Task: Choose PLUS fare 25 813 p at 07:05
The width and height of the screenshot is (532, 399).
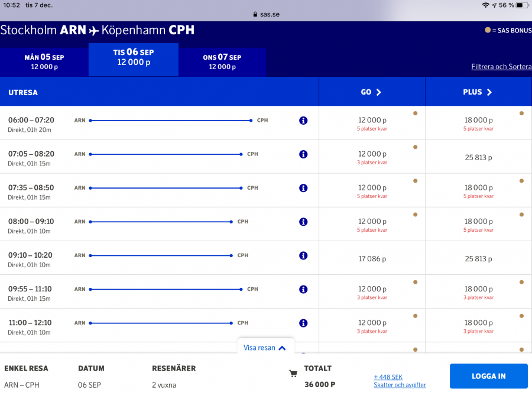Action: click(x=478, y=158)
